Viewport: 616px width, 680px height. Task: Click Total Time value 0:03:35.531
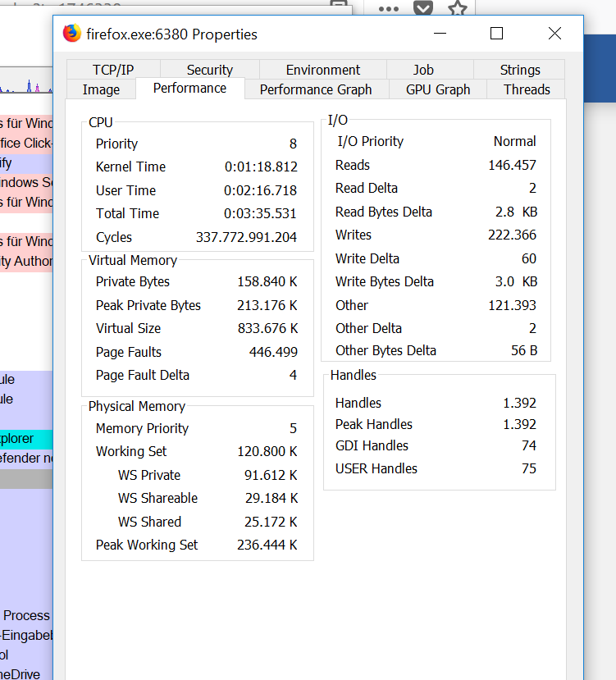coord(260,213)
